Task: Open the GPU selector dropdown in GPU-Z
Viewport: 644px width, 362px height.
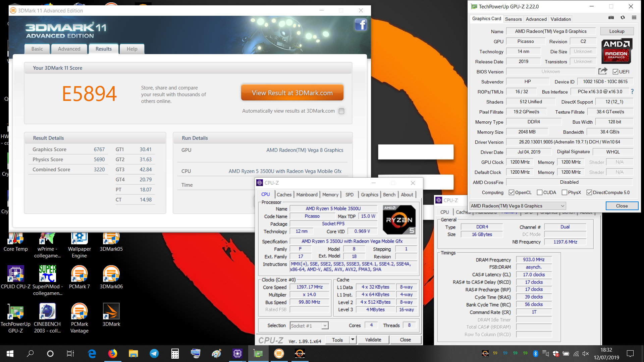Action: click(518, 206)
